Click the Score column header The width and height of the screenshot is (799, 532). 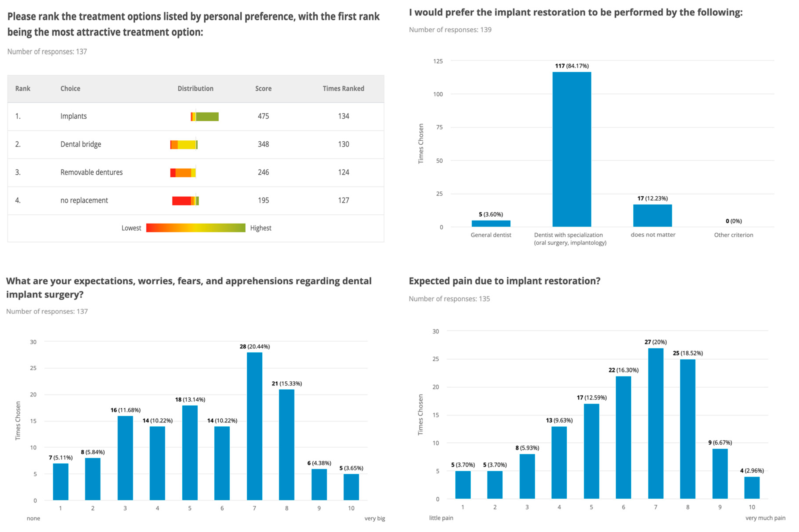click(263, 89)
